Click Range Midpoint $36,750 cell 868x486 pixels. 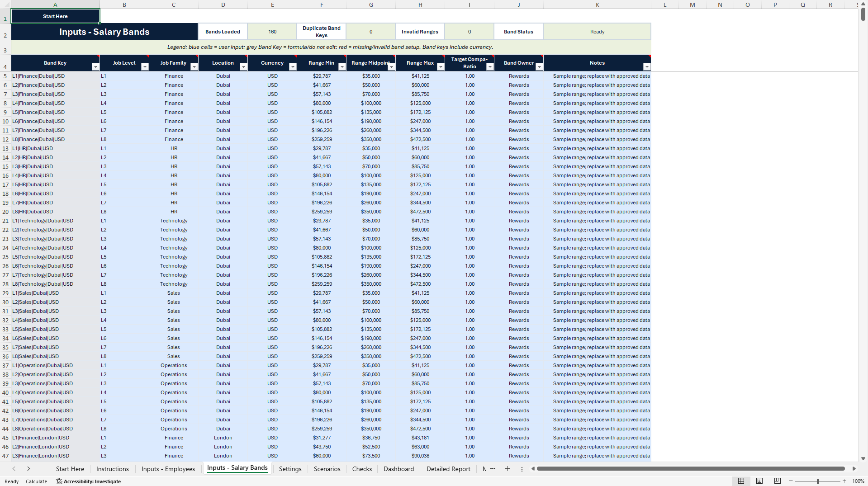click(x=371, y=438)
